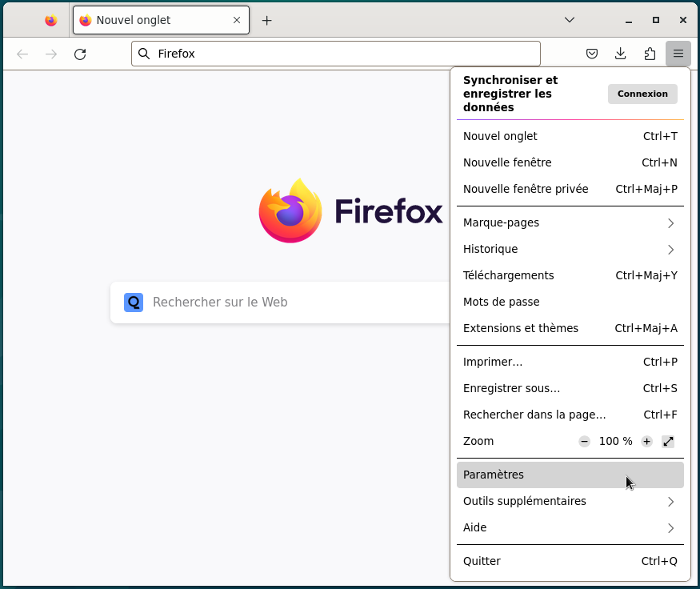Viewport: 700px width, 589px height.
Task: Reset zoom by clicking 100 %
Action: (x=616, y=441)
